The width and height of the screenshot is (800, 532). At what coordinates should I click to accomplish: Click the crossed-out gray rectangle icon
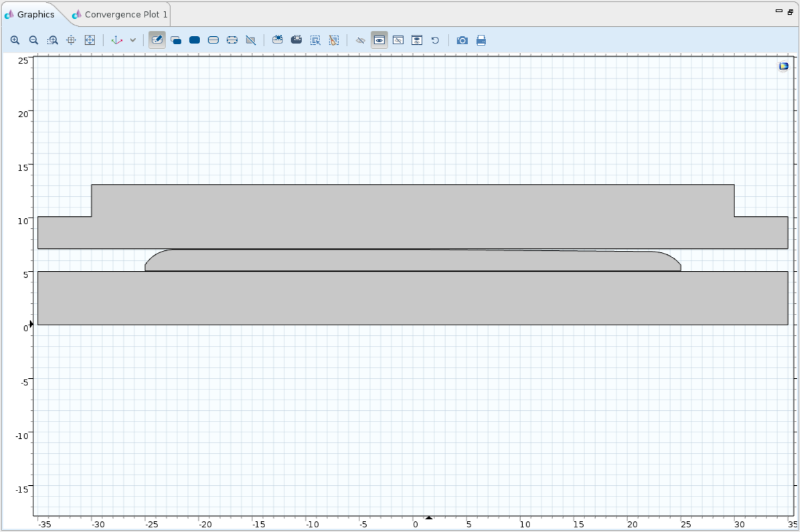pyautogui.click(x=251, y=40)
